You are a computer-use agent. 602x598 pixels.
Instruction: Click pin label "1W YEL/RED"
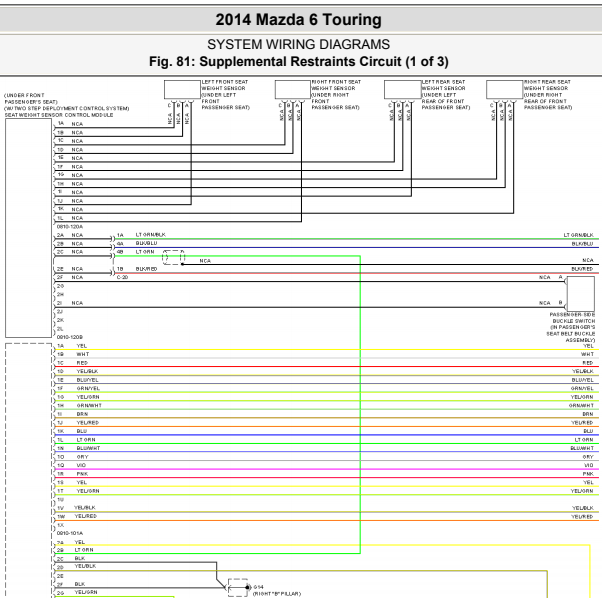coord(77,516)
